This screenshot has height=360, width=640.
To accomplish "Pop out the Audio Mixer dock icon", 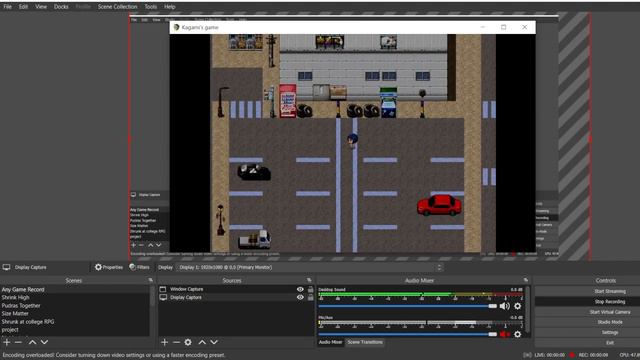I will coord(526,280).
